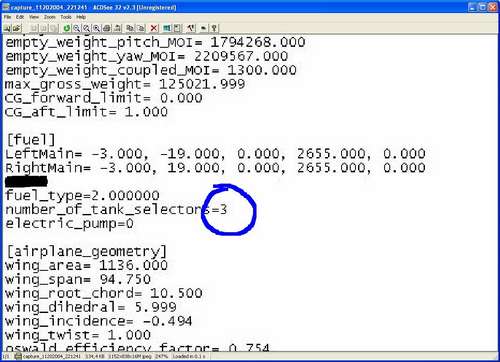Click the rightmost toolbar help icon
The height and width of the screenshot is (362, 500).
[214, 28]
